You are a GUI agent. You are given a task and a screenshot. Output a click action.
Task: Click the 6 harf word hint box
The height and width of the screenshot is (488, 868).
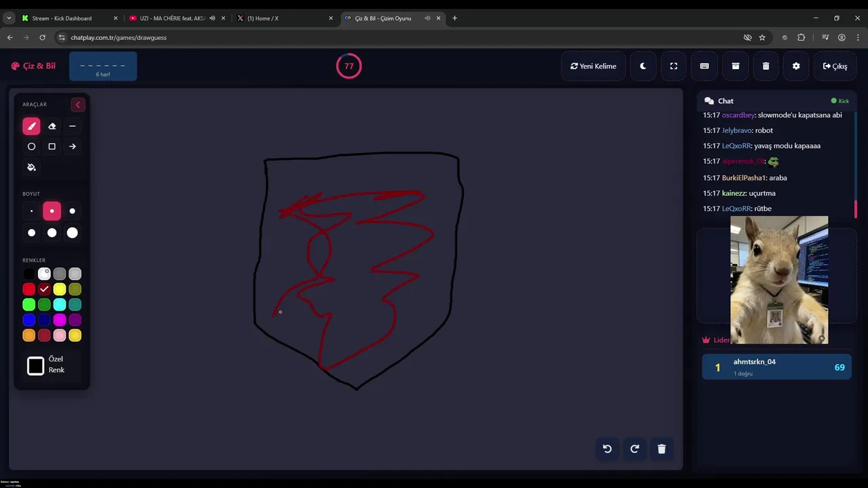103,66
